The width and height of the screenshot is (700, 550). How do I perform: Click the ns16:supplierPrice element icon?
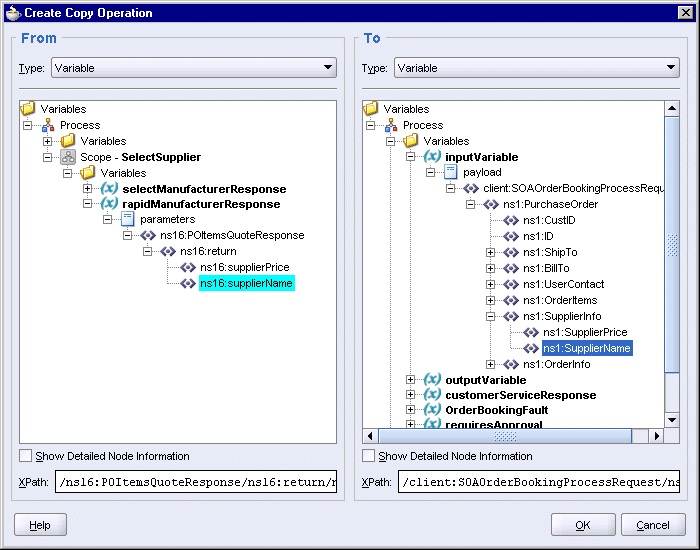pos(188,267)
